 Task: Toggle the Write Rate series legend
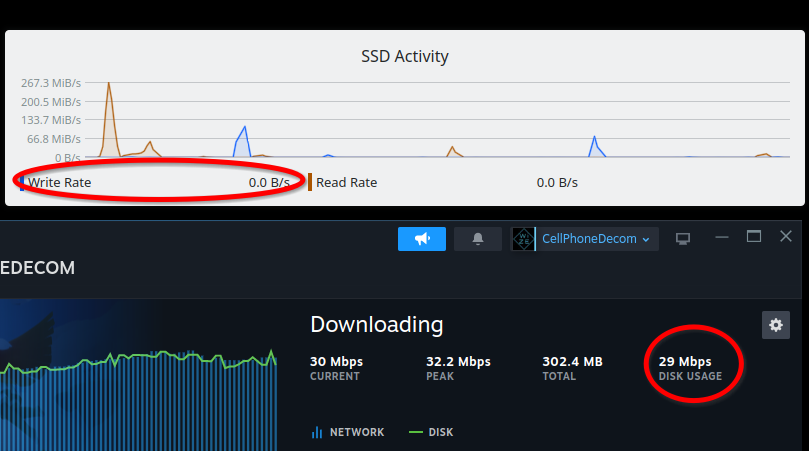point(59,182)
